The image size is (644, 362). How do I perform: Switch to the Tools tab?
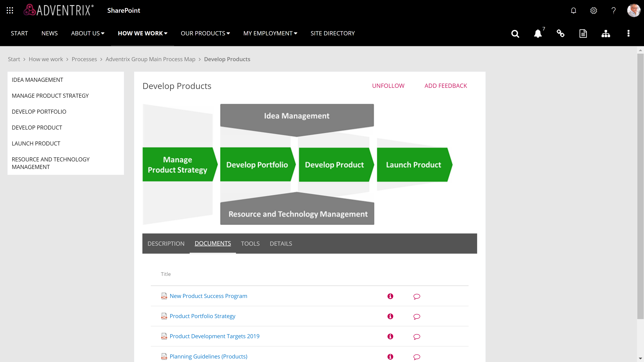click(x=250, y=244)
